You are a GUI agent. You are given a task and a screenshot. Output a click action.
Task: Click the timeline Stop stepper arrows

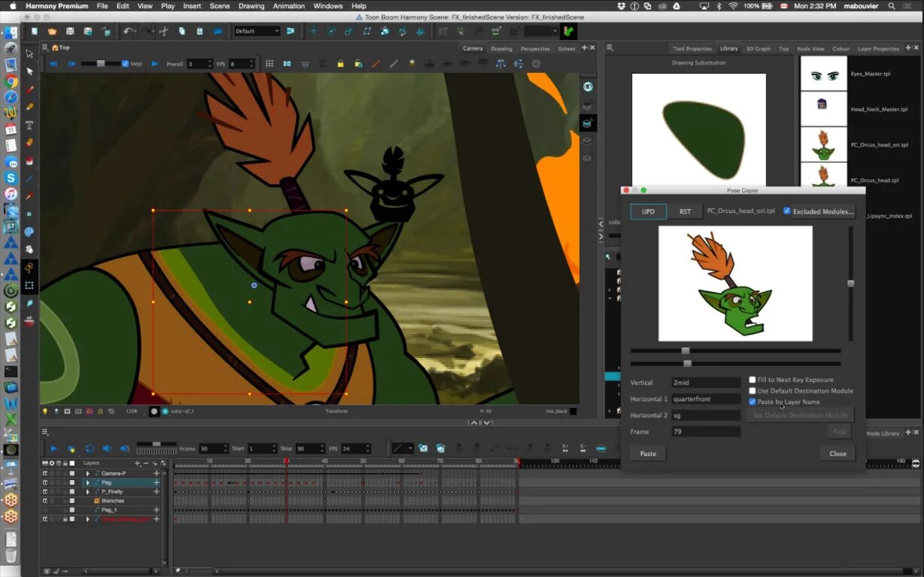click(322, 448)
